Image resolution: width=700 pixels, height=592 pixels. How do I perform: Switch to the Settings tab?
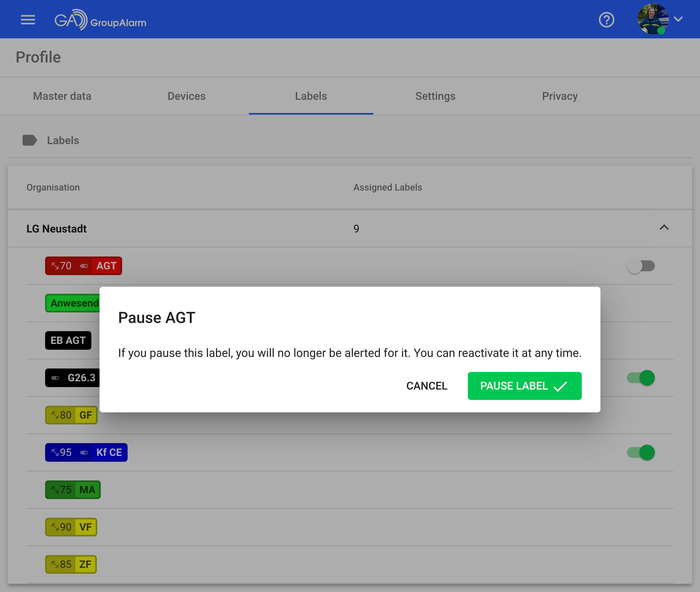(435, 96)
